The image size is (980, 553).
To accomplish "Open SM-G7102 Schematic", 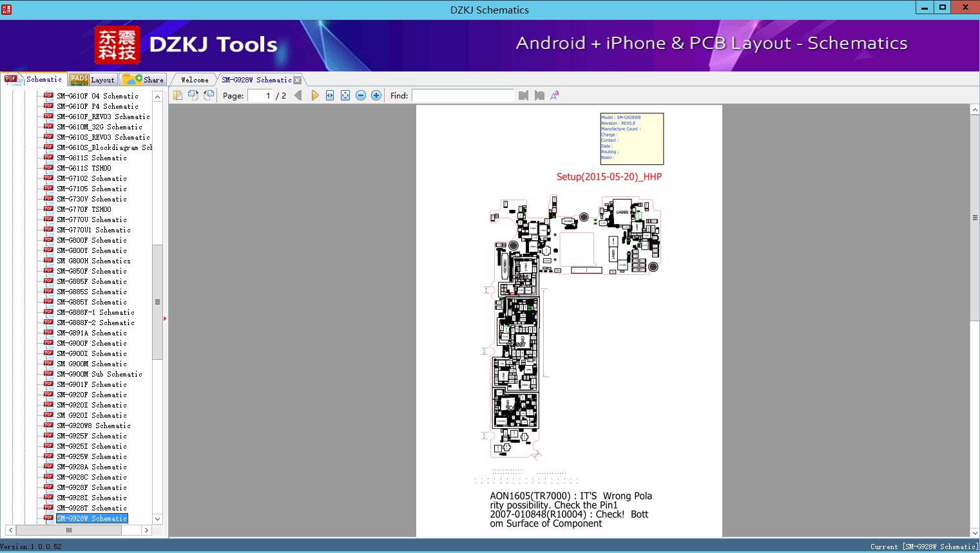I will pos(91,178).
